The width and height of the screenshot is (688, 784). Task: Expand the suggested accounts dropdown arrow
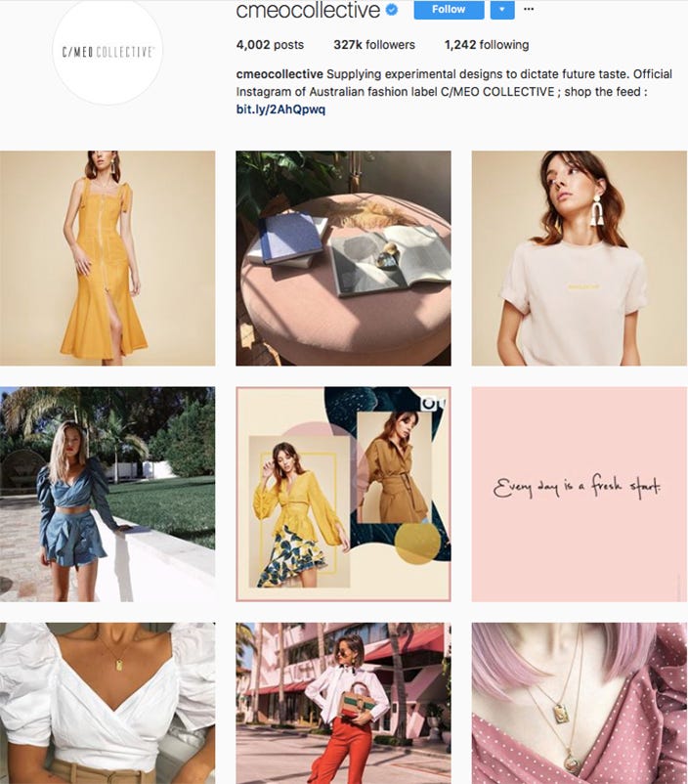502,10
